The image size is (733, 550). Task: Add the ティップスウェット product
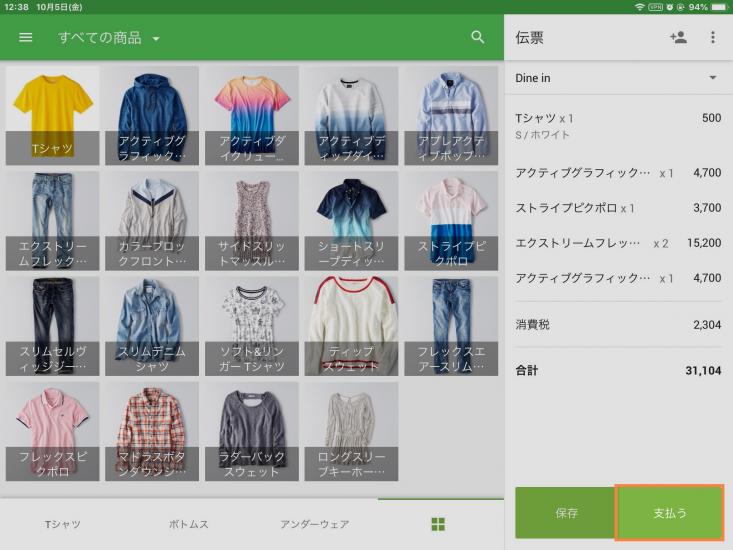352,326
